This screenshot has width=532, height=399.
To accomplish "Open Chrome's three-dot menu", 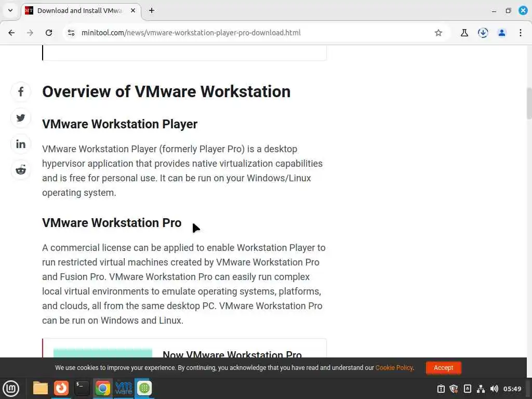I will (521, 33).
